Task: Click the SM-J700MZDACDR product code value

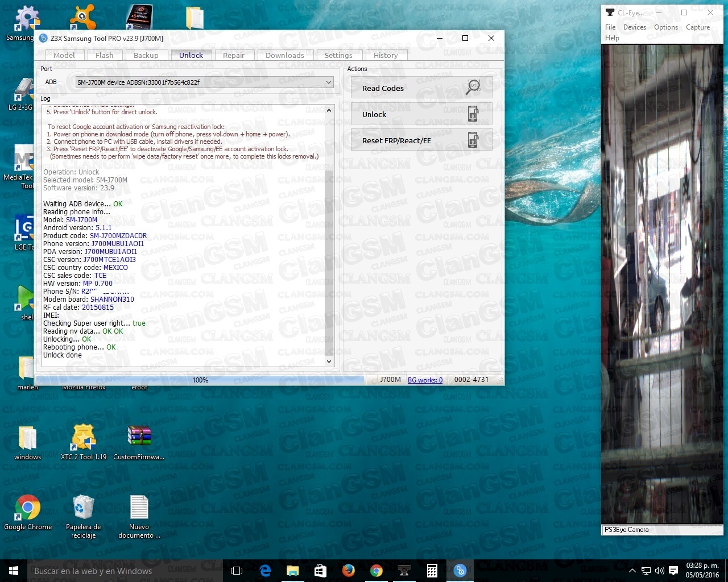Action: 118,236
